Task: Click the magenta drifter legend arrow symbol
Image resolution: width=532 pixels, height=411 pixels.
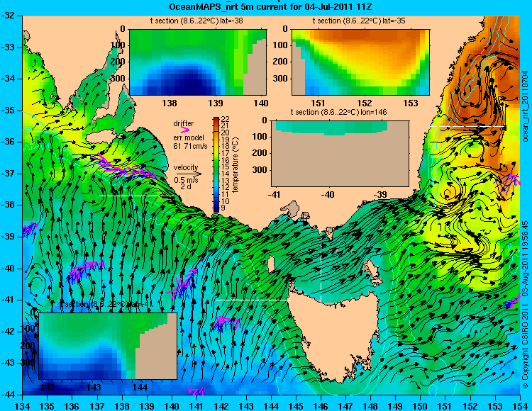Action: coord(185,130)
